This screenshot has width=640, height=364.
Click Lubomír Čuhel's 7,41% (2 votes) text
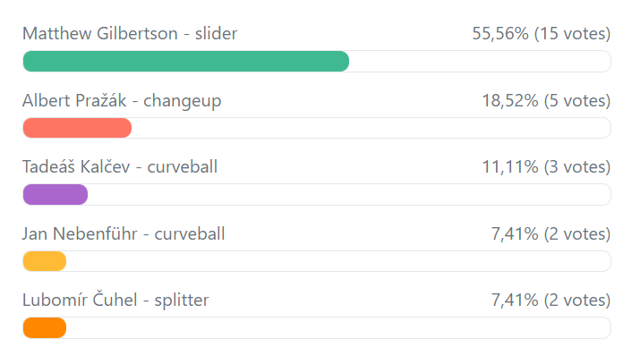550,301
